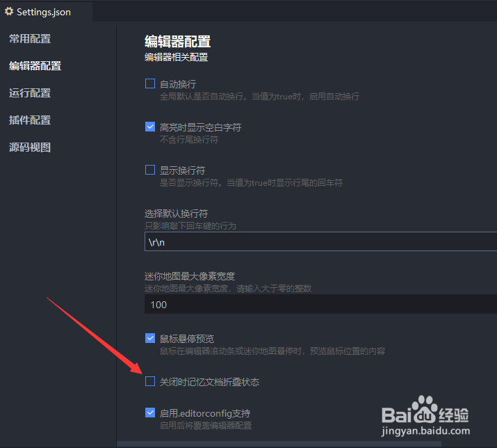Click the 自动换行 label text

point(178,84)
